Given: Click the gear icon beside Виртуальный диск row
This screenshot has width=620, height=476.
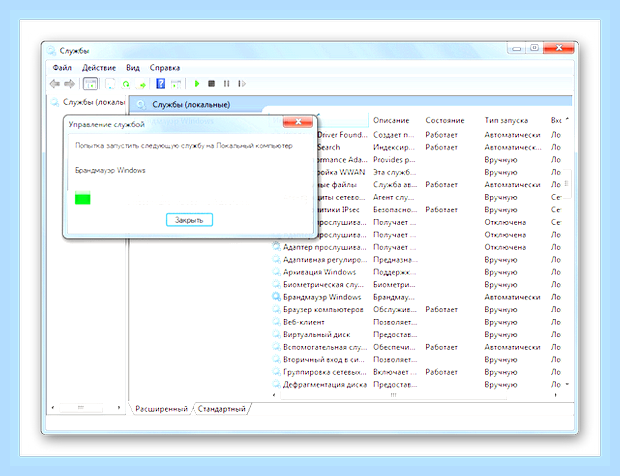Looking at the screenshot, I should point(276,334).
